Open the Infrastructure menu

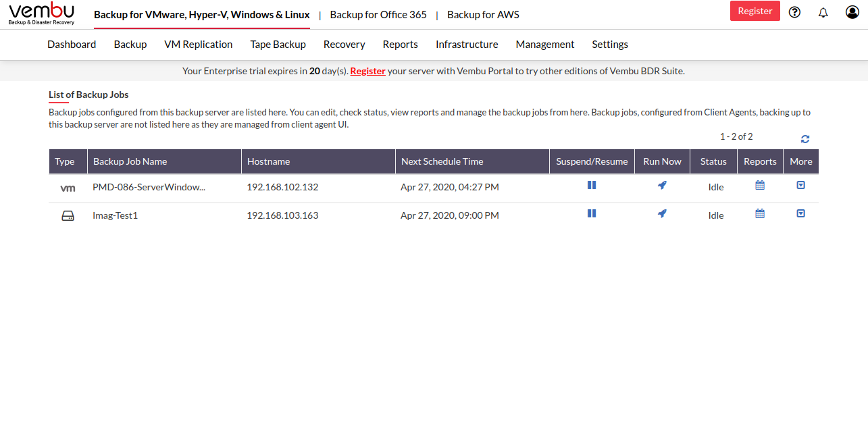[467, 44]
